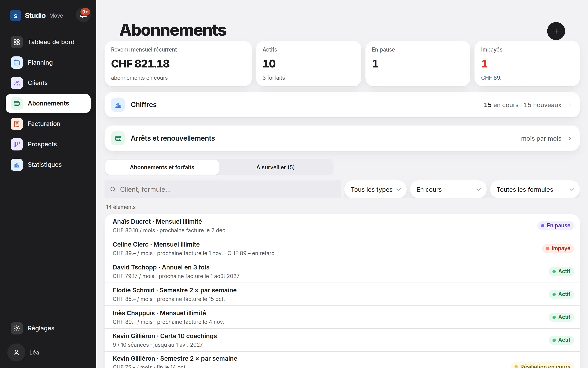This screenshot has height=368, width=588.
Task: Open Facturation section
Action: coord(48,124)
